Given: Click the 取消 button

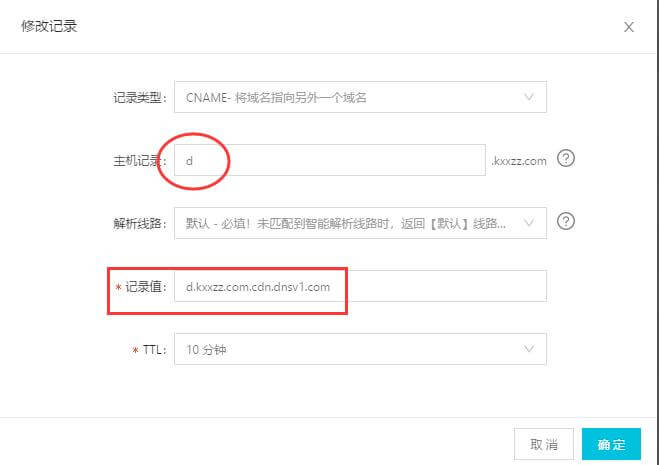Looking at the screenshot, I should click(543, 444).
